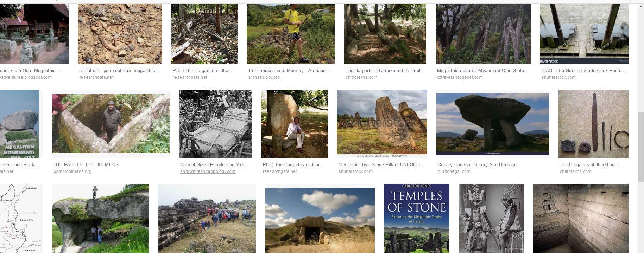Screen dimensions: 644x253
Task: Open the pathofdolmens.org source link
Action: pyautogui.click(x=72, y=171)
